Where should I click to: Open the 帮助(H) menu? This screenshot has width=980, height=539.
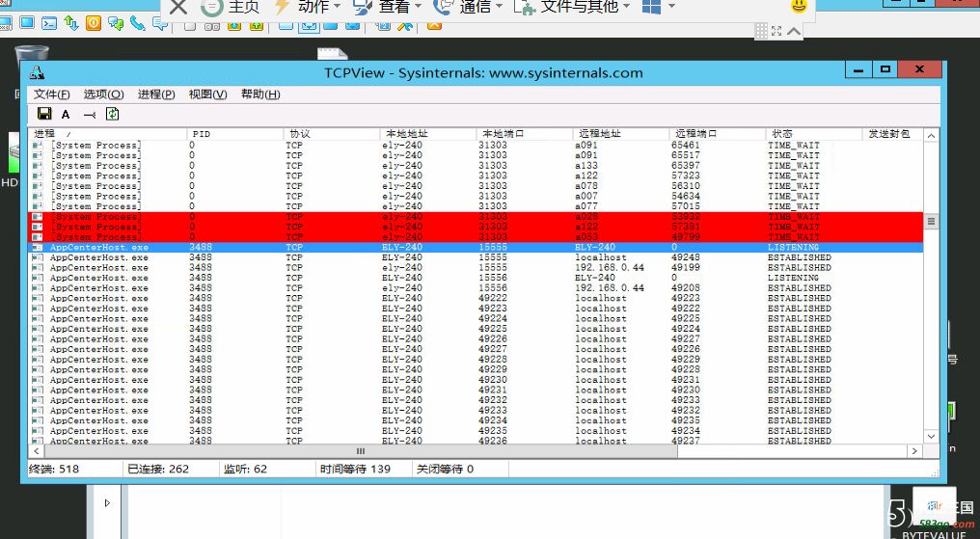[x=260, y=94]
